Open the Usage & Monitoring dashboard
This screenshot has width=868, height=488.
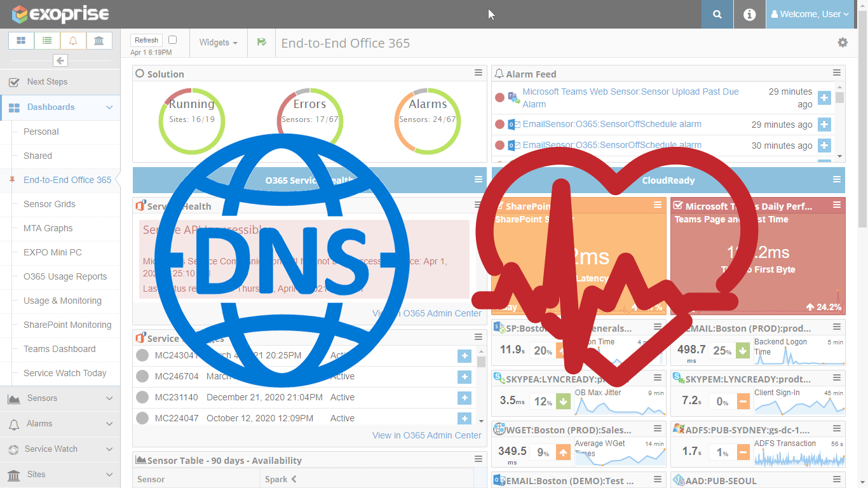62,301
